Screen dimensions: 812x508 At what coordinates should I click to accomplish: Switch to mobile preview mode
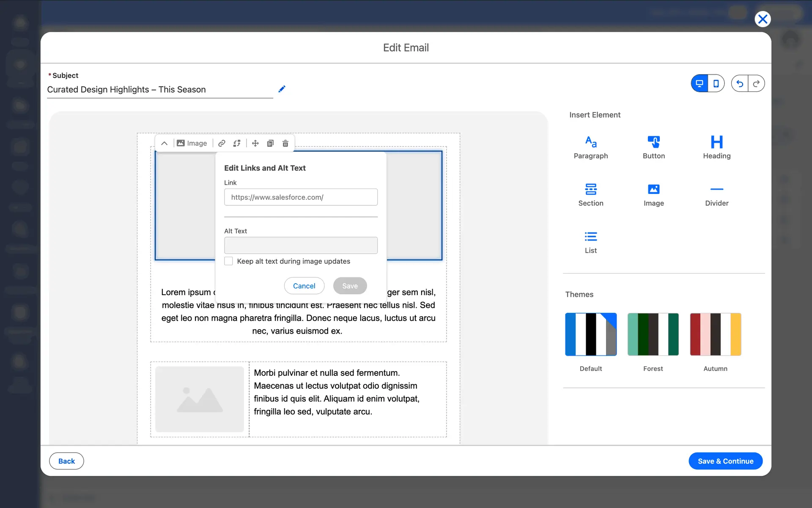click(716, 83)
